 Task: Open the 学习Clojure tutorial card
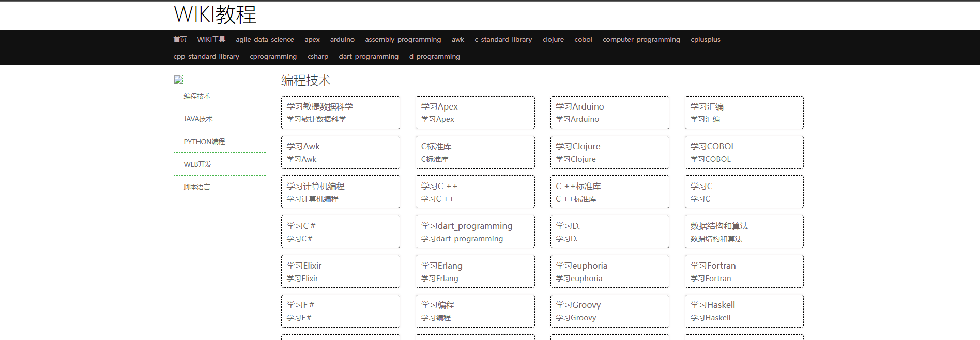(610, 152)
